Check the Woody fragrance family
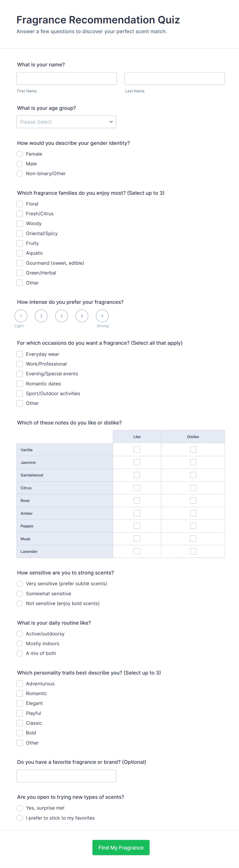Screen dimensions: 239x868 click(x=20, y=223)
